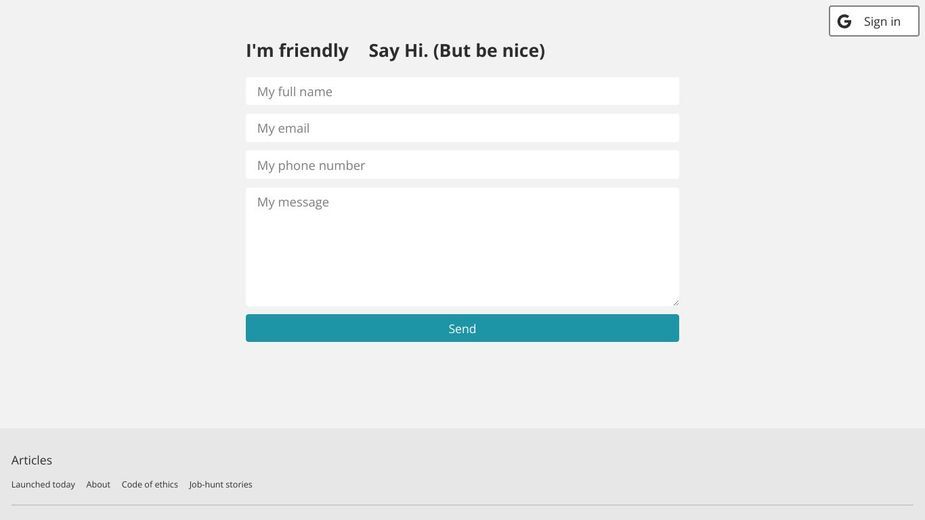Click the "My full name" placeholder text

(294, 92)
